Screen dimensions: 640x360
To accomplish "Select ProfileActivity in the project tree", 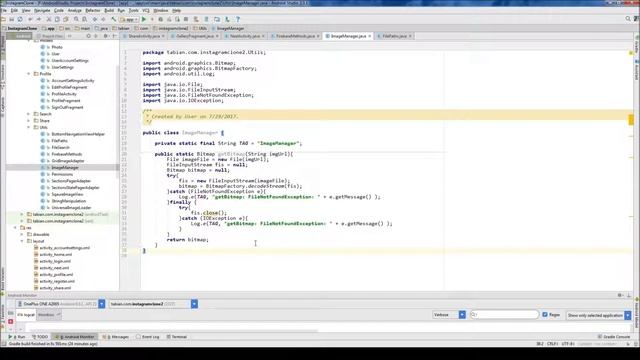I will 64,94.
